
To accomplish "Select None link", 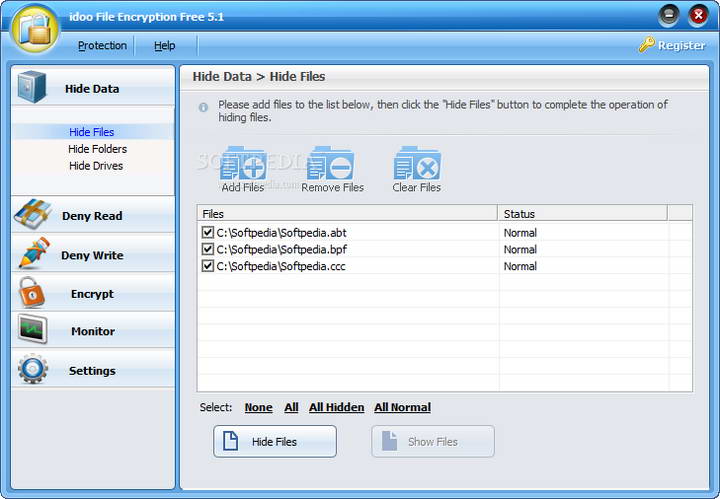I will coord(259,407).
